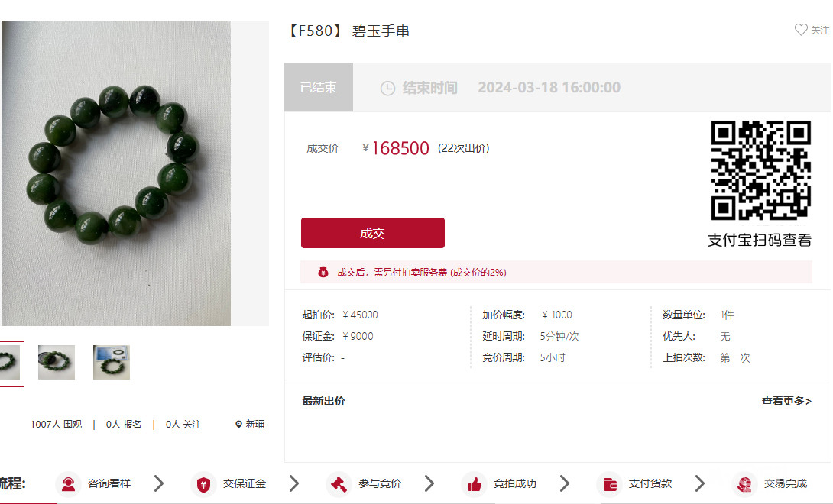The height and width of the screenshot is (504, 833).
Task: Click the Alipay QR code
Action: pyautogui.click(x=760, y=170)
